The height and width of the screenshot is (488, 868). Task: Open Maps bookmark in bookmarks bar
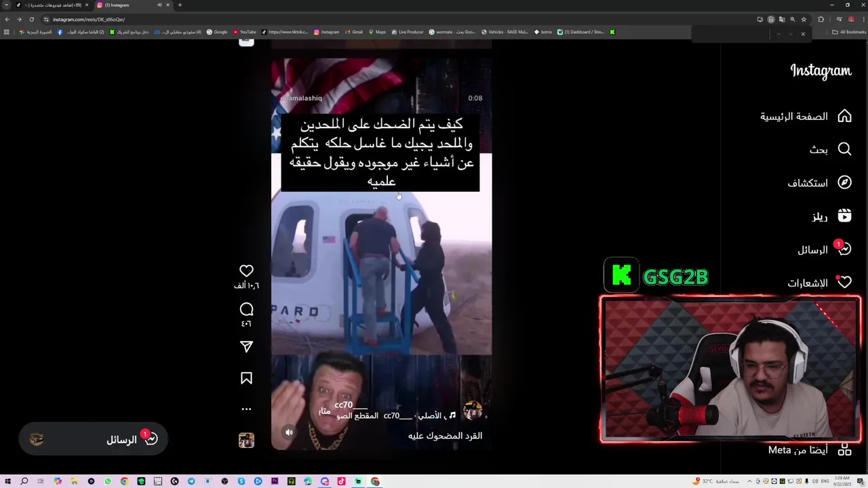tap(376, 32)
